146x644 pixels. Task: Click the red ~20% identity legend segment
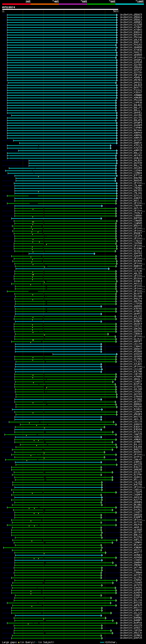(x=16, y=4)
